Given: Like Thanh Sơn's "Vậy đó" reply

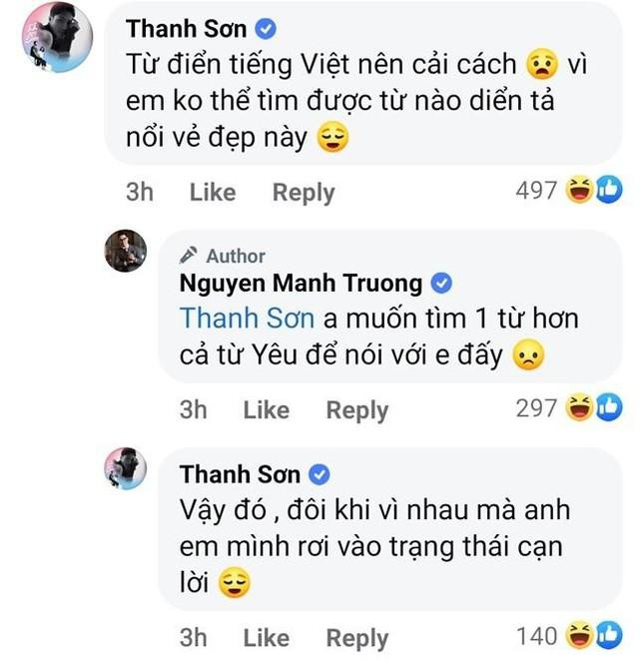Looking at the screenshot, I should (266, 637).
